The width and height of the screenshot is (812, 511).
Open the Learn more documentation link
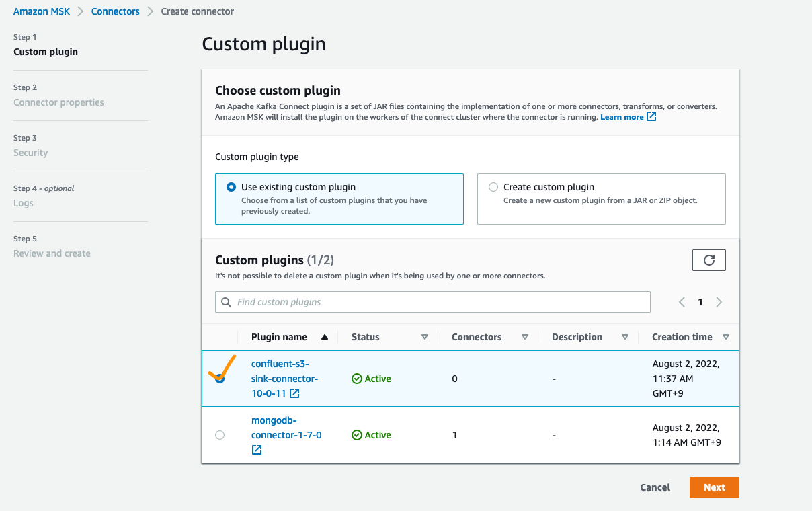pyautogui.click(x=622, y=117)
